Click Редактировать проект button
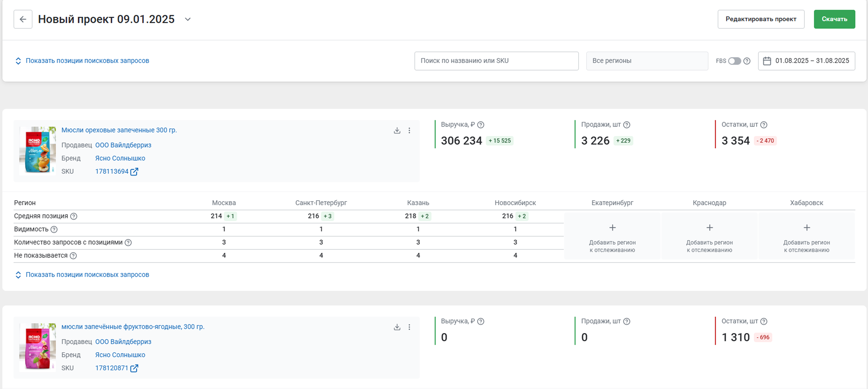The image size is (868, 389). pyautogui.click(x=760, y=19)
